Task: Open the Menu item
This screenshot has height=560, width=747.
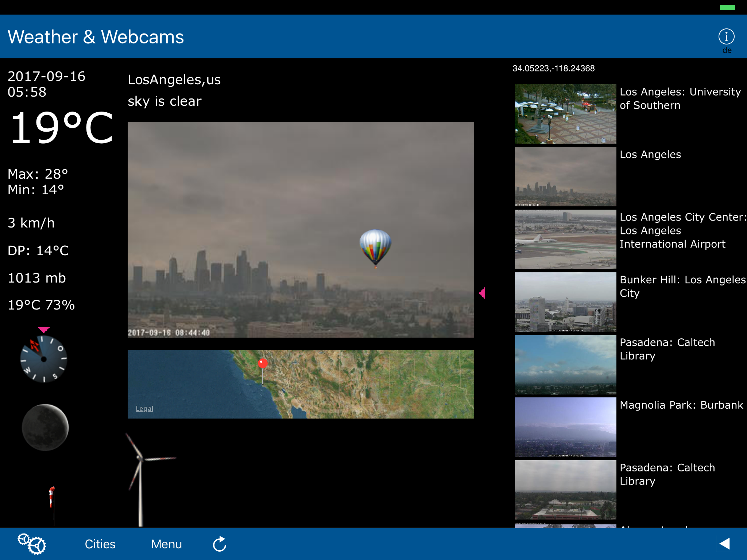Action: click(166, 544)
